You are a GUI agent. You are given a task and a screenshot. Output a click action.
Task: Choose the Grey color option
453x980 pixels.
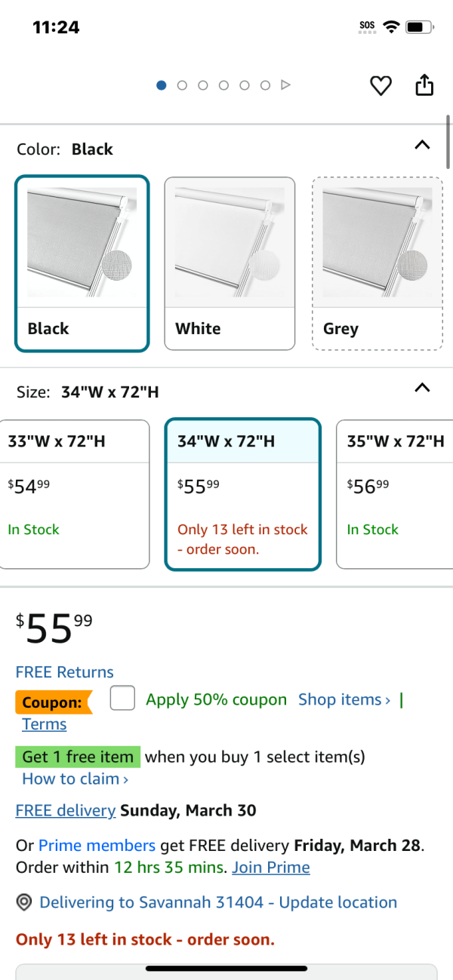[x=377, y=264]
